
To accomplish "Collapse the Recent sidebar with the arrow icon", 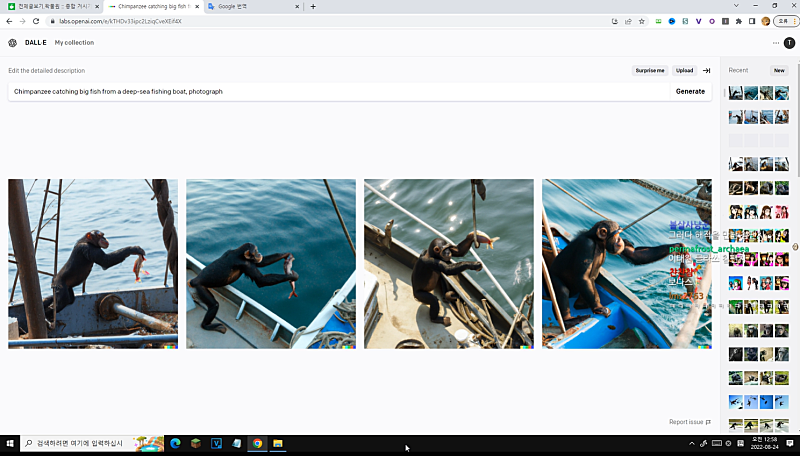I will pos(707,70).
